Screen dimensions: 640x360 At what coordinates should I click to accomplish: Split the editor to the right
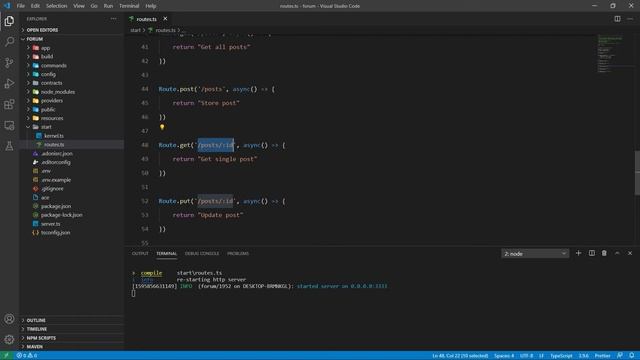point(617,19)
